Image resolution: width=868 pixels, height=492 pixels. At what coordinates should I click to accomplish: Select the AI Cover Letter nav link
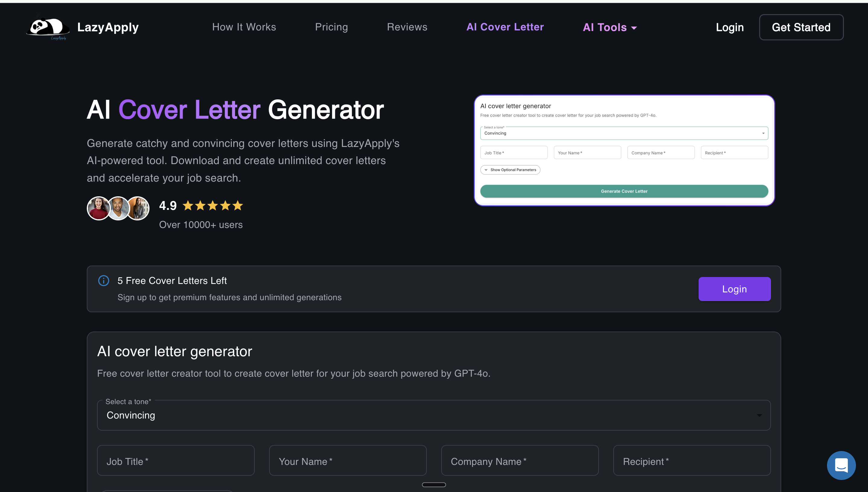pyautogui.click(x=505, y=27)
